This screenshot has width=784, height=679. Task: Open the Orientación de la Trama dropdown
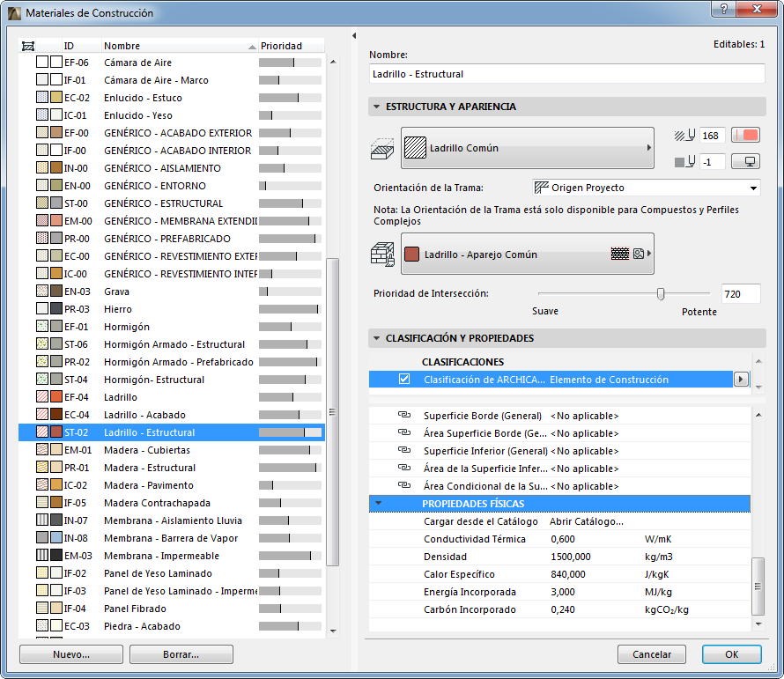[647, 188]
